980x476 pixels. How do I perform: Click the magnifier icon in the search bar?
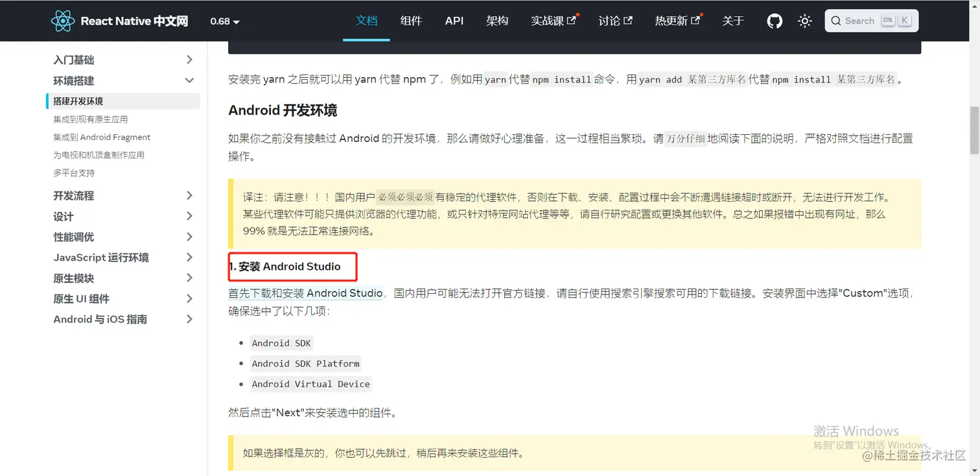836,21
